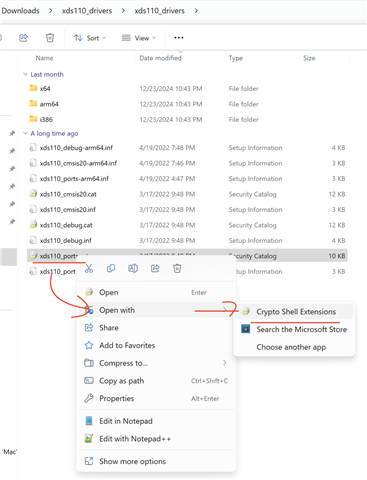This screenshot has width=367, height=480.
Task: Click the Rename icon in context menu
Action: pos(133,268)
